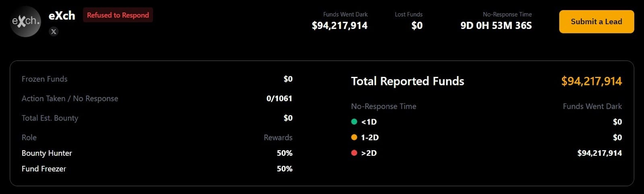Click the eXch circular logo
The image size is (644, 194).
25,22
